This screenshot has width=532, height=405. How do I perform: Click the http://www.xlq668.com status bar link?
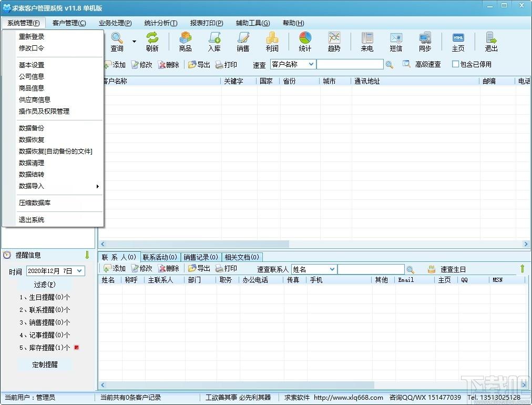(x=348, y=397)
